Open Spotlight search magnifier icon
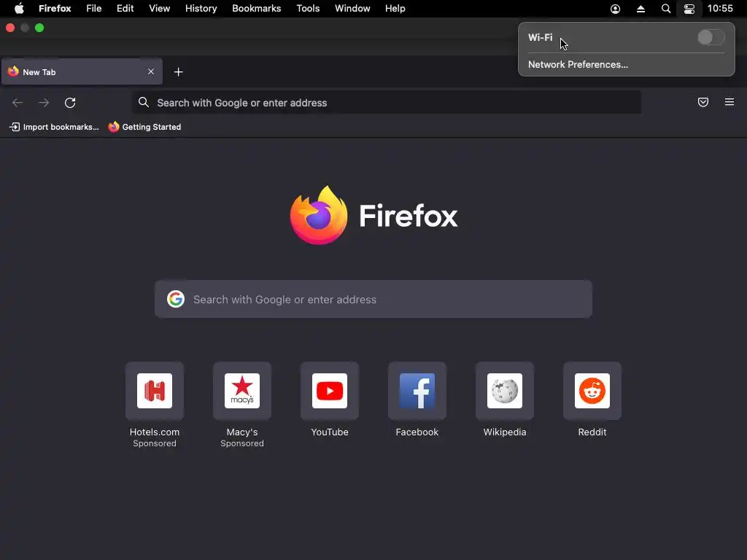The height and width of the screenshot is (560, 747). pos(666,9)
